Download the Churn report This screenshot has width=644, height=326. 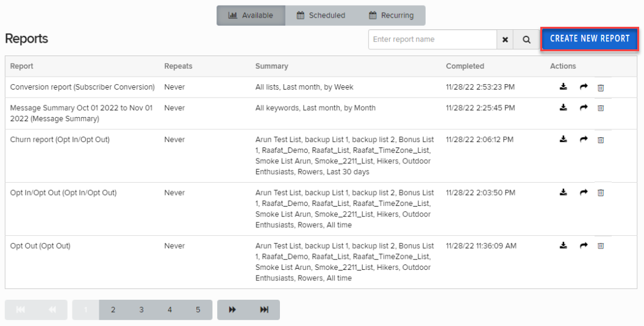tap(563, 139)
